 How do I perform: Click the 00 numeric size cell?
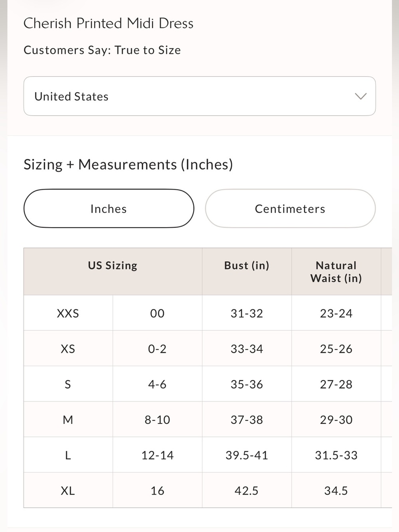(x=157, y=313)
